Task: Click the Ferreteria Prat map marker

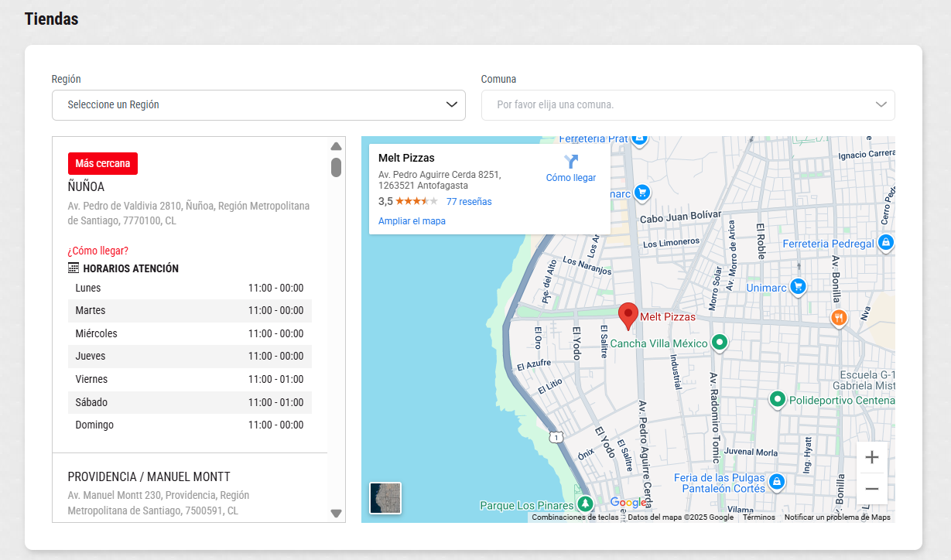Action: click(x=639, y=139)
